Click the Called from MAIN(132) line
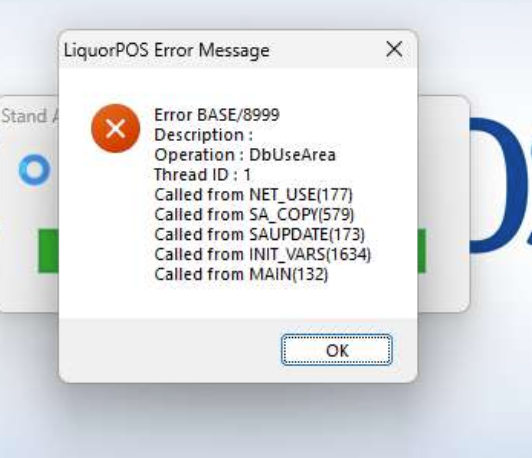Image resolution: width=532 pixels, height=458 pixels. [241, 274]
